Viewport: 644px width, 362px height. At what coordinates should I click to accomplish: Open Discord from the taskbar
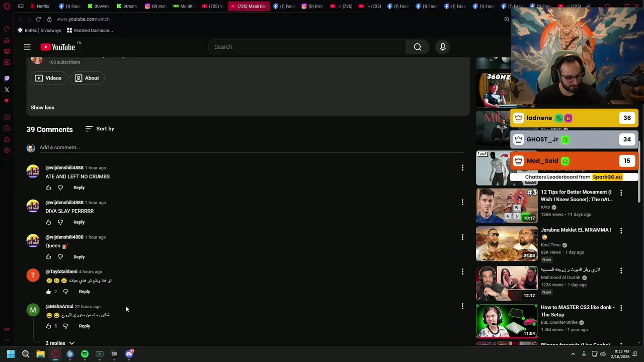(129, 354)
